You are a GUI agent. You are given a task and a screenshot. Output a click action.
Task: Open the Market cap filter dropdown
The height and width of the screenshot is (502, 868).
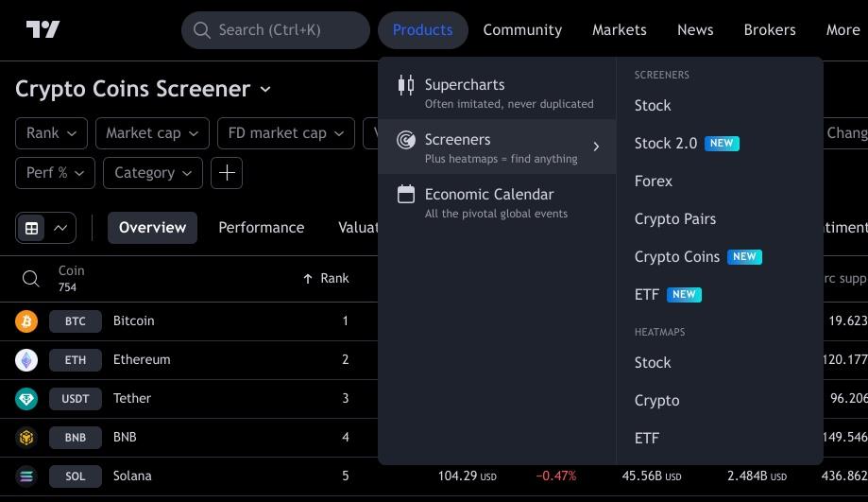pos(152,133)
